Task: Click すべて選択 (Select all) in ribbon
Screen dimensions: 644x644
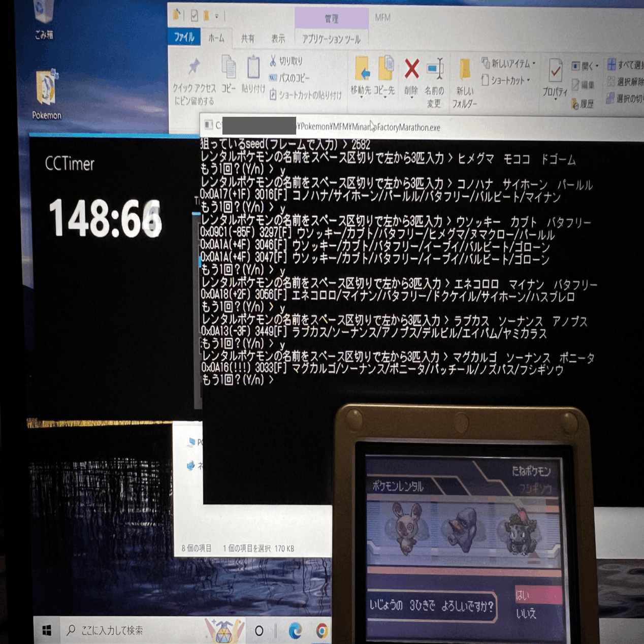Action: 626,65
